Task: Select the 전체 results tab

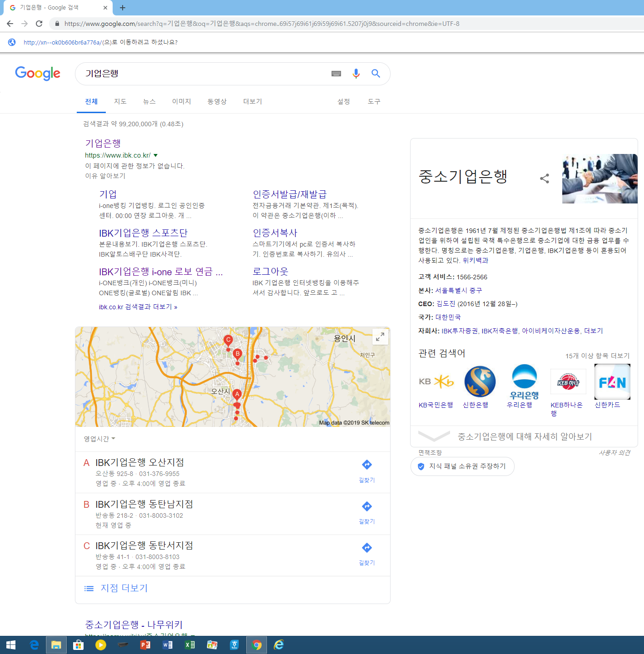Action: click(x=91, y=101)
